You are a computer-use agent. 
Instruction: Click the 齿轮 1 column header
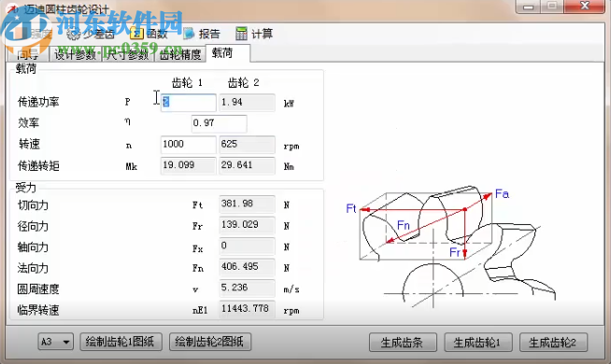187,82
